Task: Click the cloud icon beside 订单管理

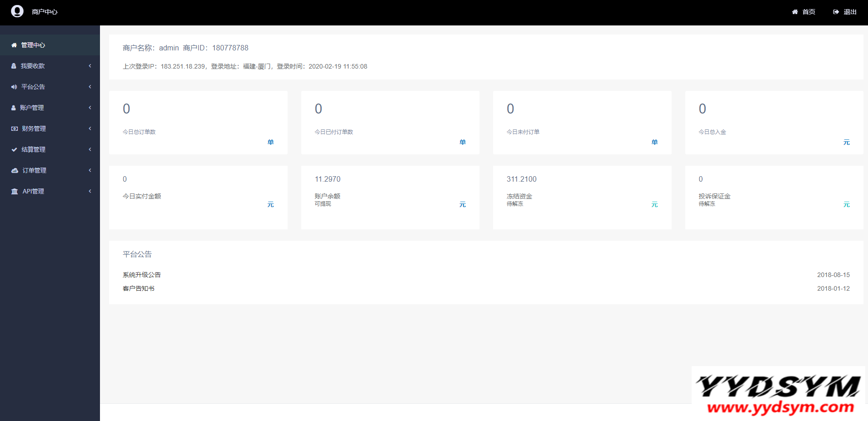Action: click(x=15, y=171)
